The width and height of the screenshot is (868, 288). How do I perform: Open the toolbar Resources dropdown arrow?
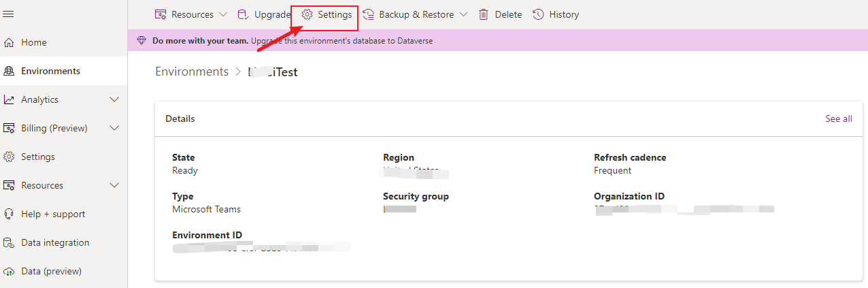point(222,14)
